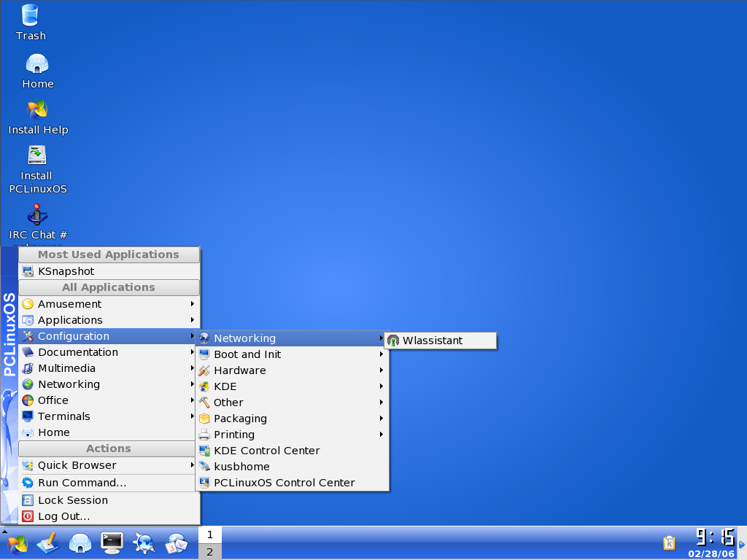Screen dimensions: 747x560
Task: Click Log Out... in the start menu
Action: click(x=109, y=516)
